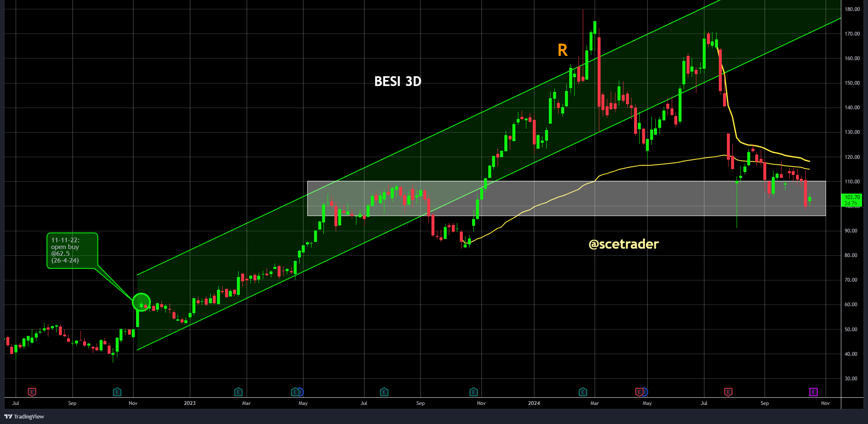Click the red earnings marker before May 2024
The height and width of the screenshot is (424, 868).
(639, 392)
